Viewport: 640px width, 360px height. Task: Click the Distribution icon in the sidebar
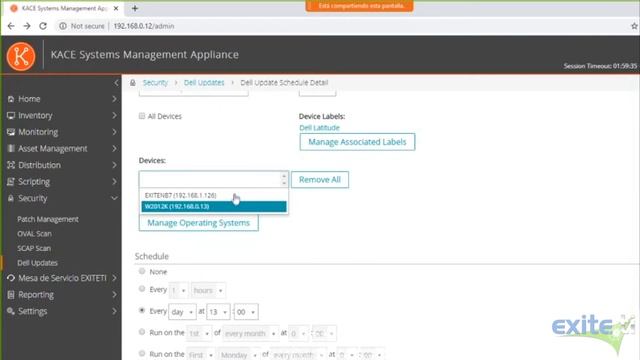tap(11, 165)
